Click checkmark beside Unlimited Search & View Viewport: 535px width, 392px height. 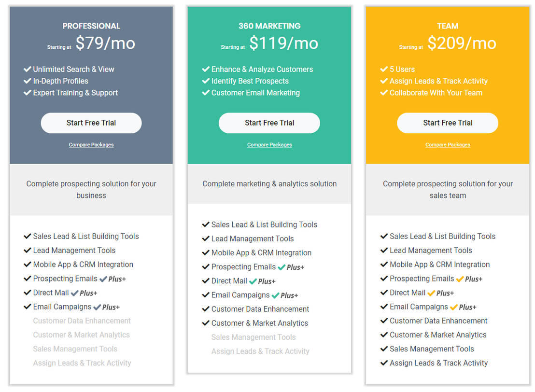(28, 70)
